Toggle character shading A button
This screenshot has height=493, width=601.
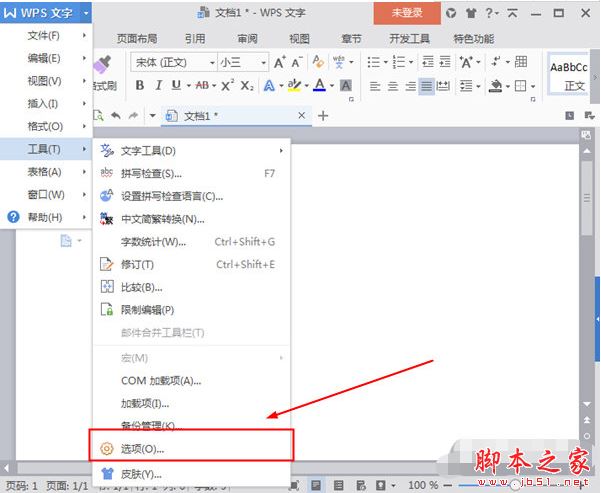tap(346, 85)
